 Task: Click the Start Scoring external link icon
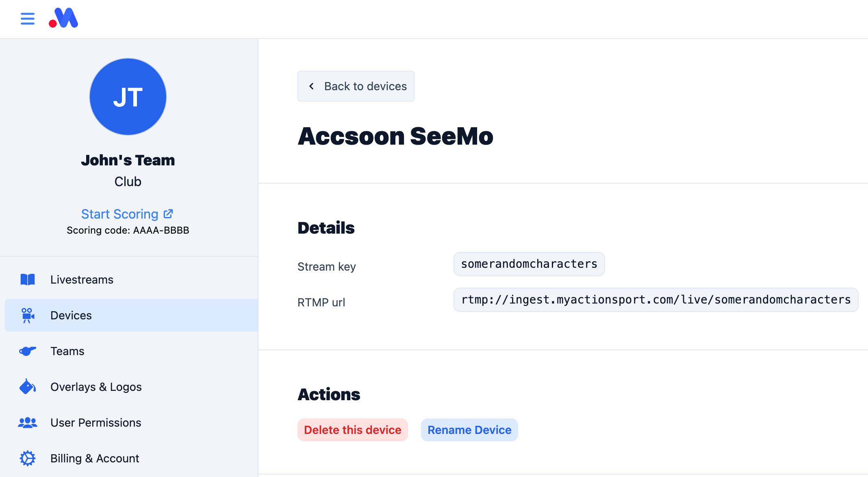(x=168, y=214)
